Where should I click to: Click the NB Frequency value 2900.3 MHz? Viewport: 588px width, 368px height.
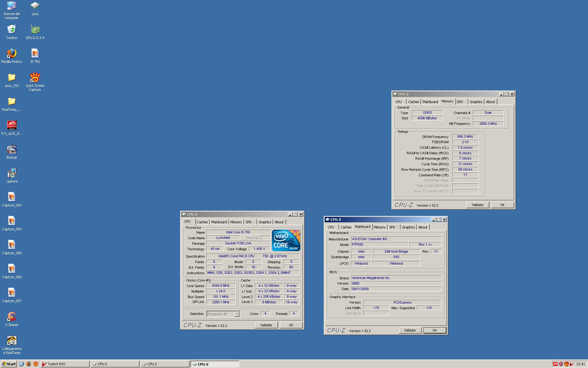coord(488,124)
